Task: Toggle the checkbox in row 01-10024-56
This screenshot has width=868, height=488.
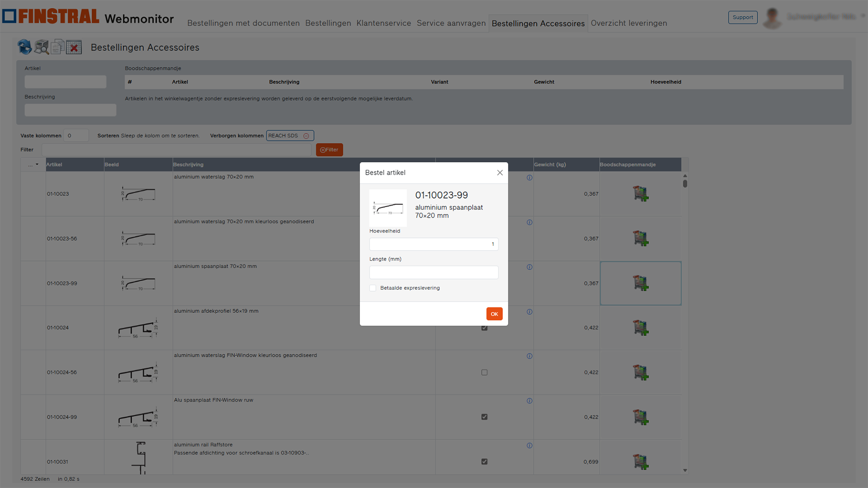Action: [x=484, y=372]
